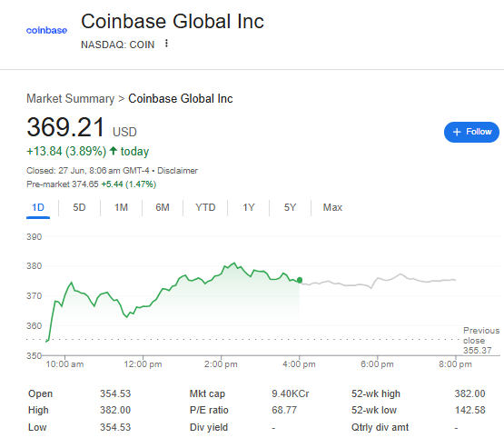Viewport: 504px width, 438px height.
Task: Switch to the 1M chart range
Action: pyautogui.click(x=121, y=207)
